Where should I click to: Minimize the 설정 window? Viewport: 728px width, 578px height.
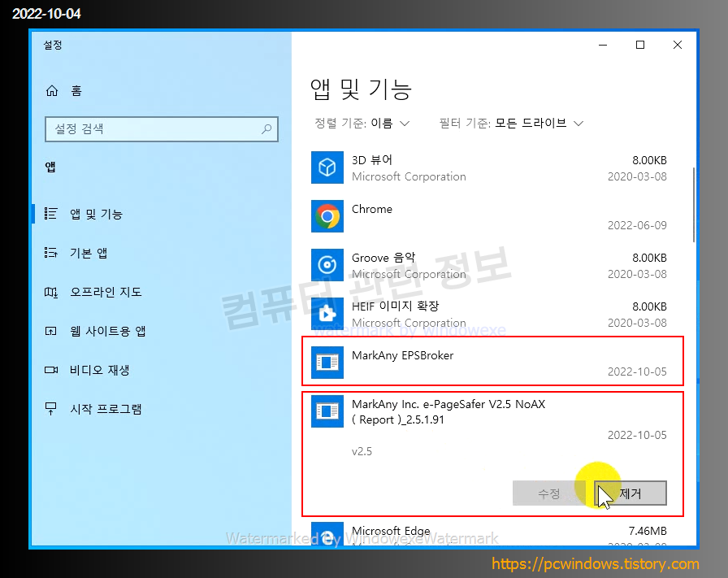coord(603,45)
